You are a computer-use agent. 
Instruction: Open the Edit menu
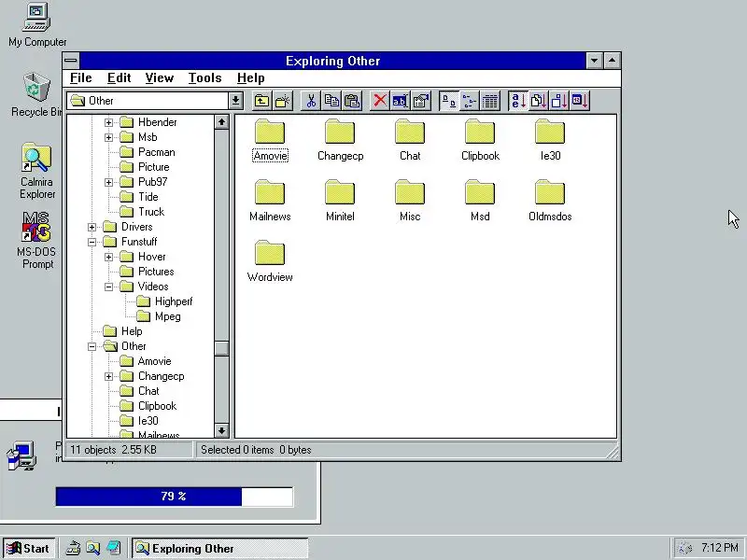click(120, 78)
